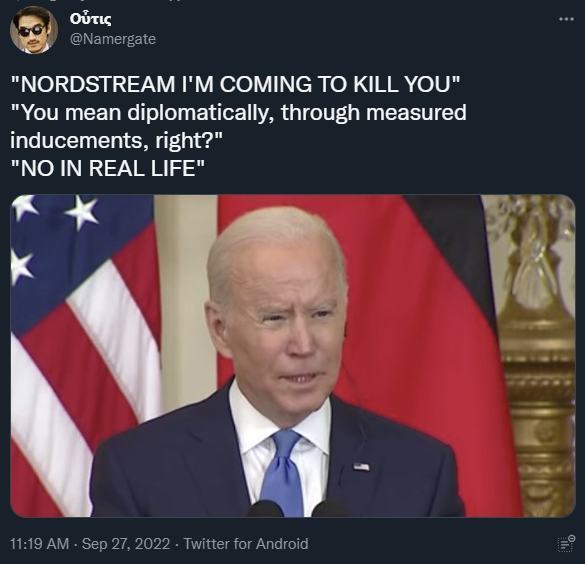
Task: Click the flag lapel pin in the photo
Action: click(361, 466)
